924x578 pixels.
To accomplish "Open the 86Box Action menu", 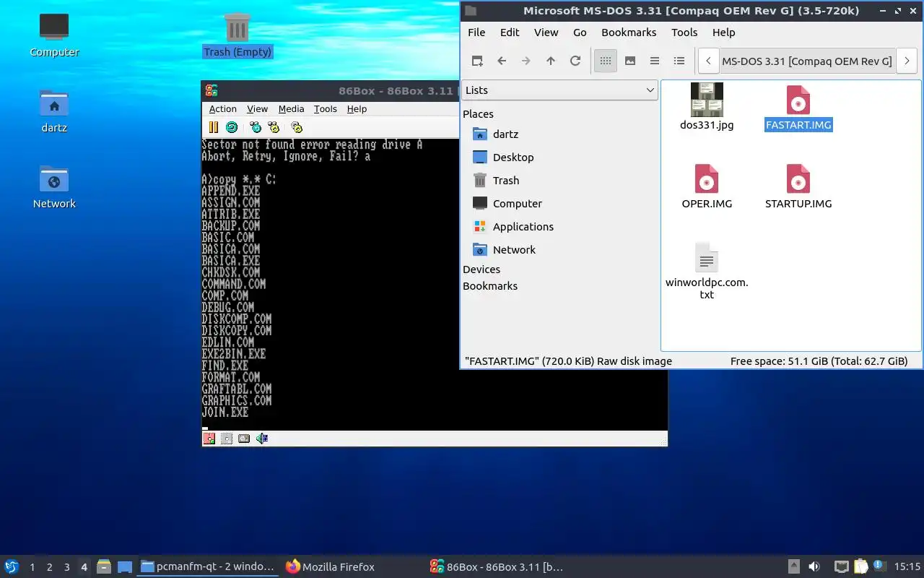I will click(223, 108).
